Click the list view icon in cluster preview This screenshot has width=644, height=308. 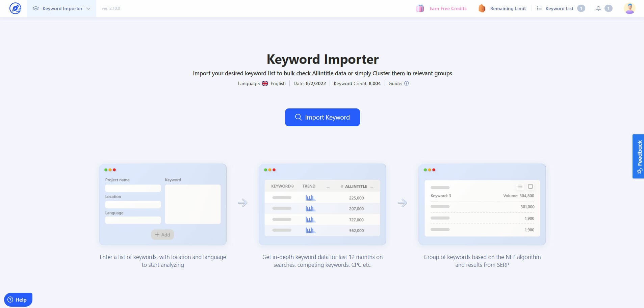(x=520, y=186)
